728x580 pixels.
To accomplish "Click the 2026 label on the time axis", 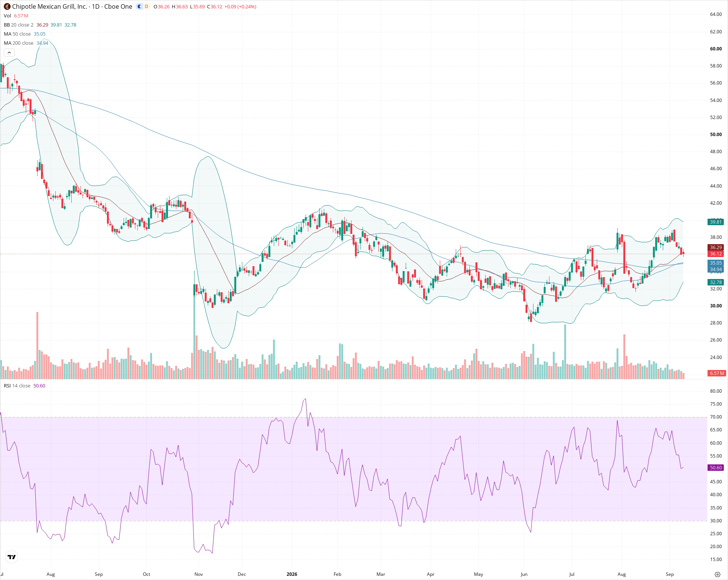I will 292,574.
